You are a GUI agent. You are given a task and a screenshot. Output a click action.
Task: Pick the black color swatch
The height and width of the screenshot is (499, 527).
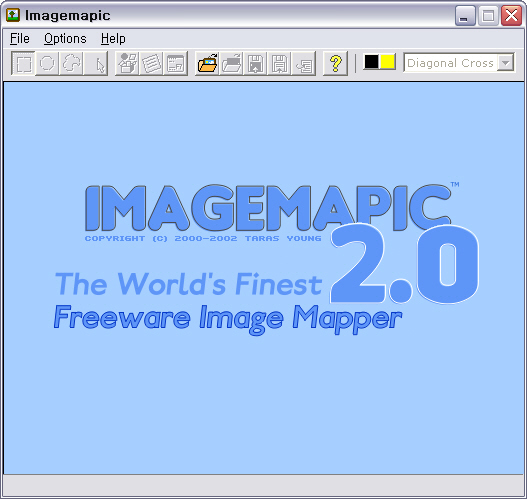[x=371, y=62]
